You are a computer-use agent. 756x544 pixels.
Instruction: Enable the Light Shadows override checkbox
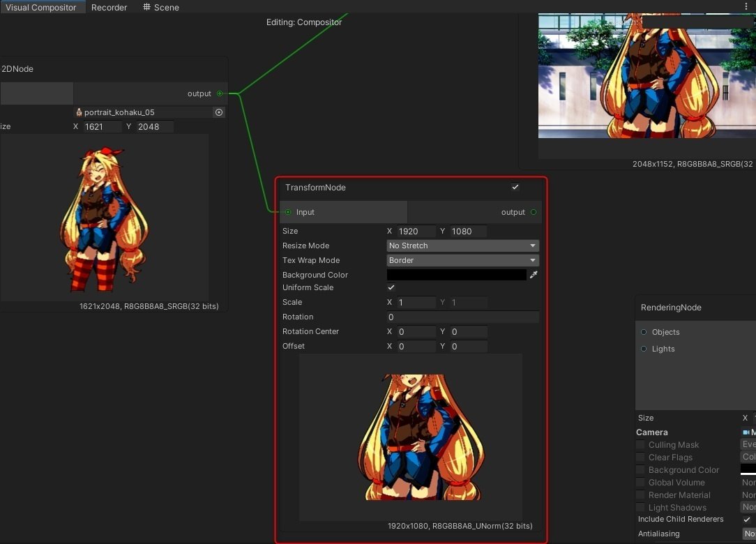640,507
